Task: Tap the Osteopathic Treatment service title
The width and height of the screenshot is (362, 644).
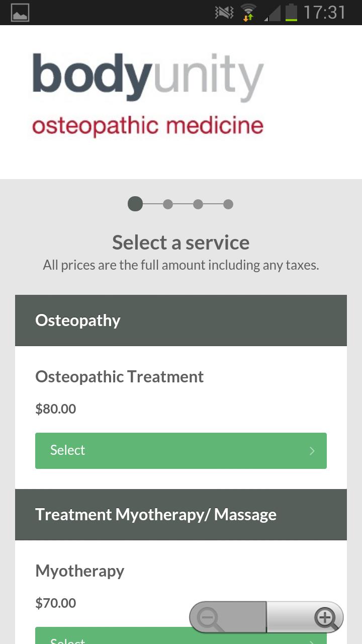Action: (120, 377)
